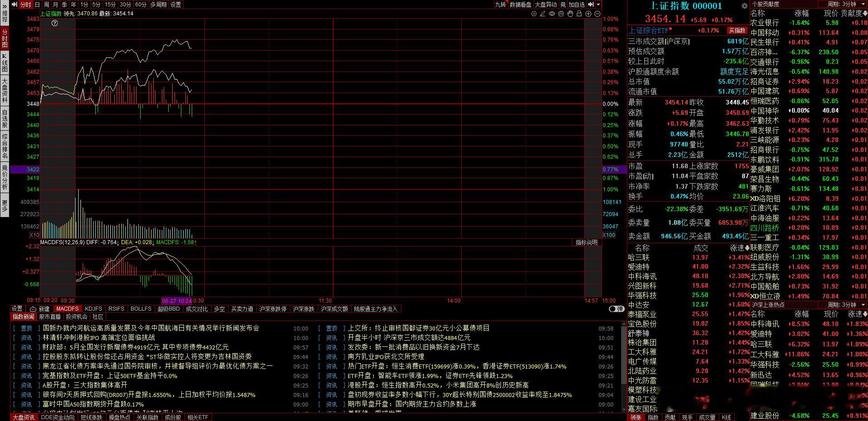Click the red 买指数 button

tap(737, 30)
